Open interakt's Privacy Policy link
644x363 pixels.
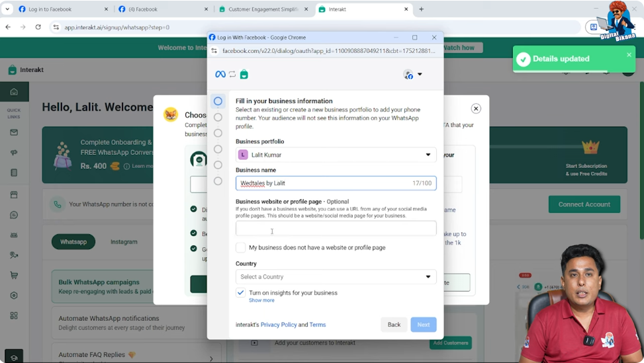coord(279,325)
